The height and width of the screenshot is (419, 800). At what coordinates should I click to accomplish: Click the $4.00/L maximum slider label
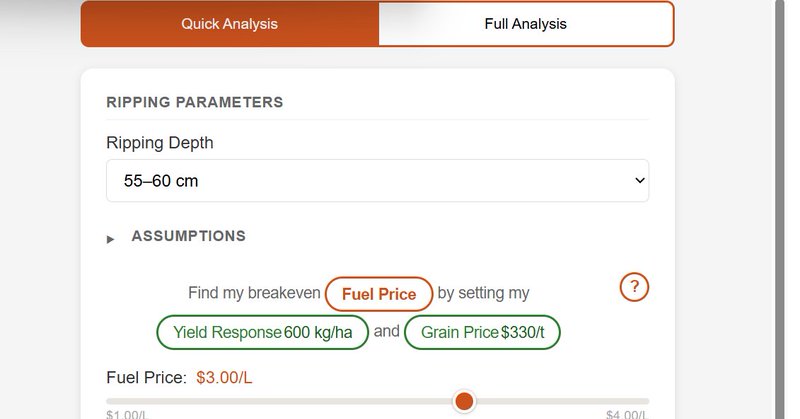627,415
